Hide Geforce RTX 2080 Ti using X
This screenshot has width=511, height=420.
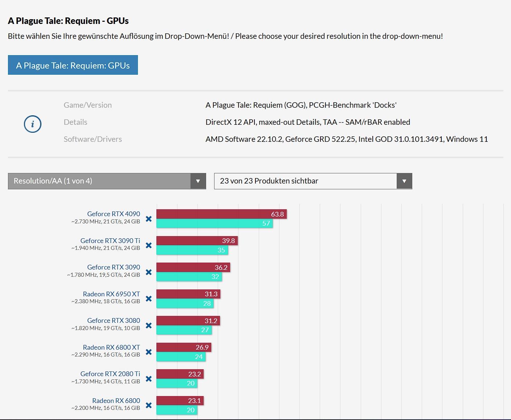[148, 379]
